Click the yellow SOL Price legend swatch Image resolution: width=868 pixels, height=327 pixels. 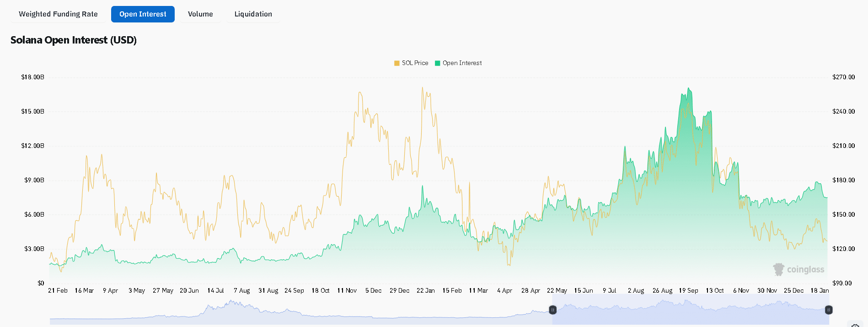tap(397, 63)
